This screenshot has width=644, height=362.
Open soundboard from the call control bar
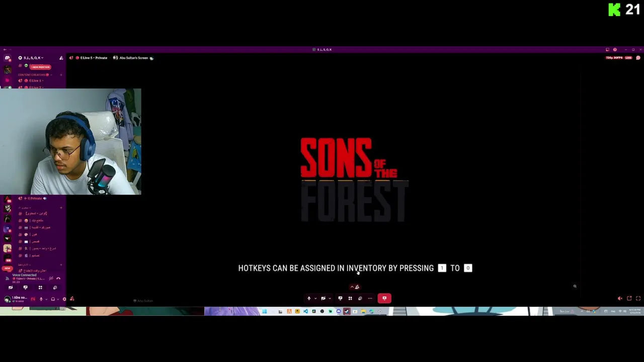tap(360, 298)
